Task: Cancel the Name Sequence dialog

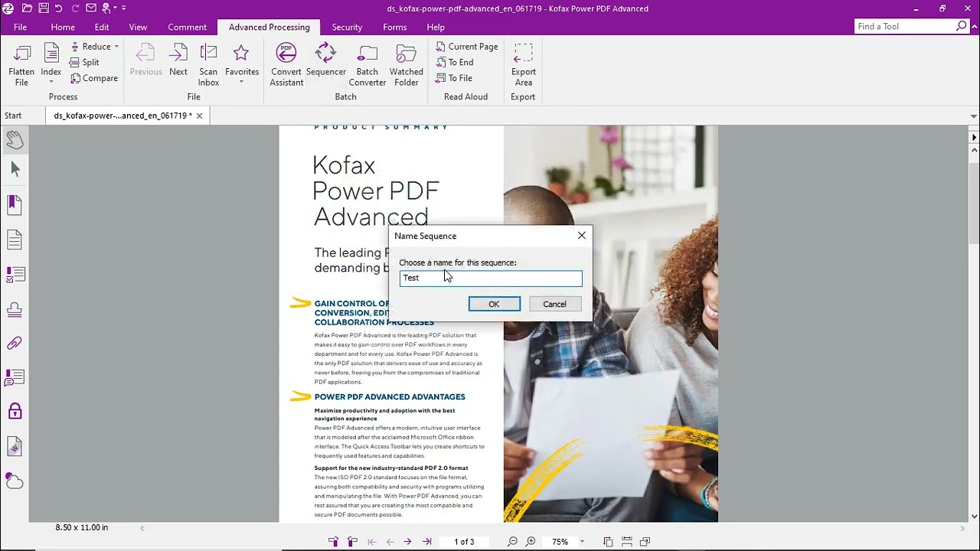Action: coord(554,305)
